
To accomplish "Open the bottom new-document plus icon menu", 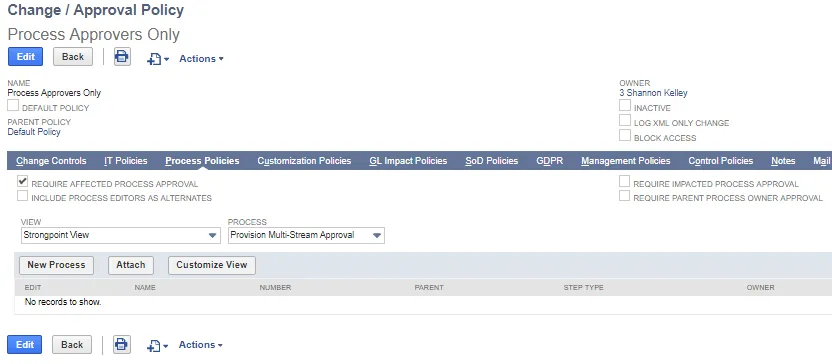I will pos(157,345).
